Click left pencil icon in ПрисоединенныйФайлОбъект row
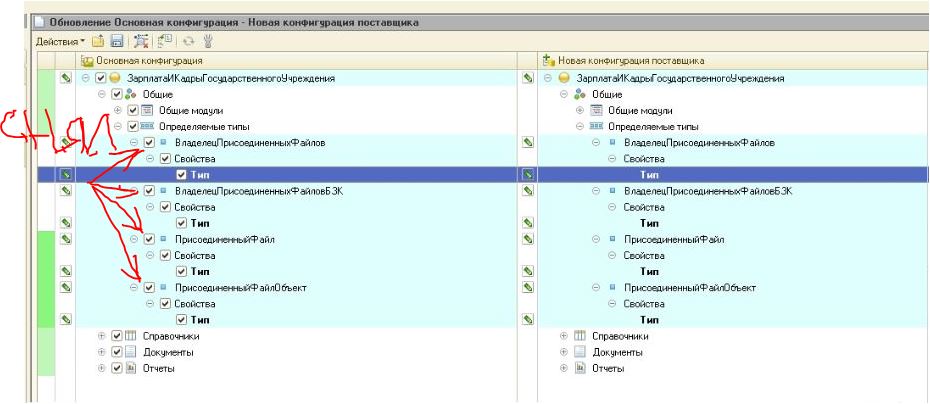This screenshot has width=930, height=404. click(65, 287)
